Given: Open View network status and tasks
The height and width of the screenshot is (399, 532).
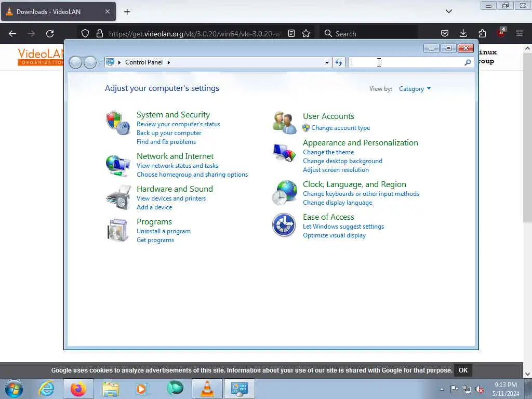Looking at the screenshot, I should coord(178,166).
